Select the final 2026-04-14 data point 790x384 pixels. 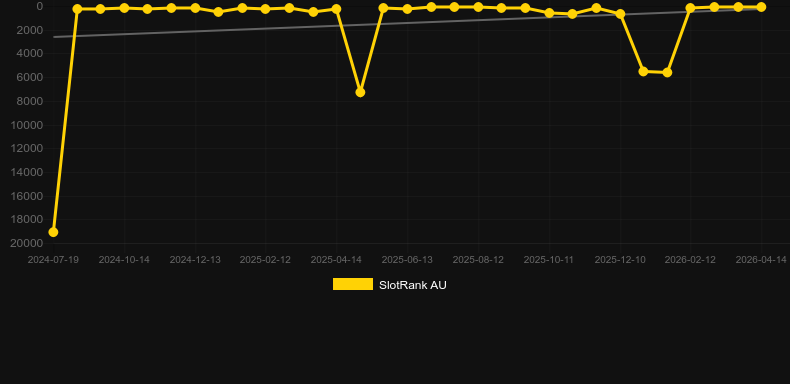coord(761,7)
